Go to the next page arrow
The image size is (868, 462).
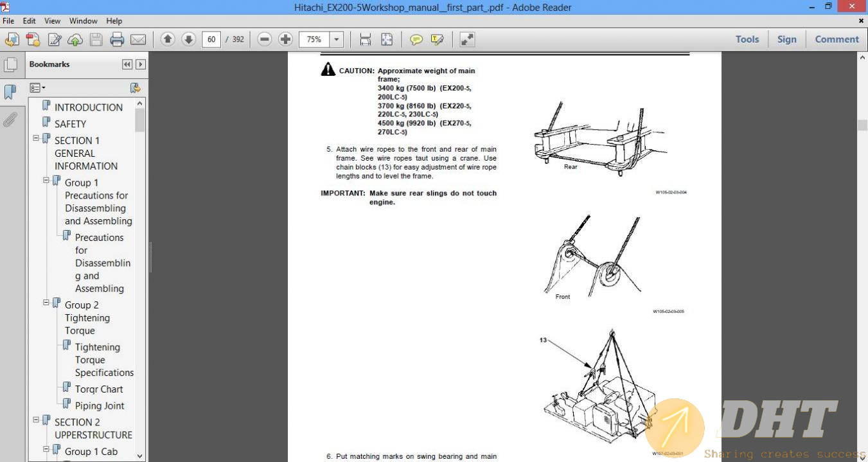click(188, 39)
